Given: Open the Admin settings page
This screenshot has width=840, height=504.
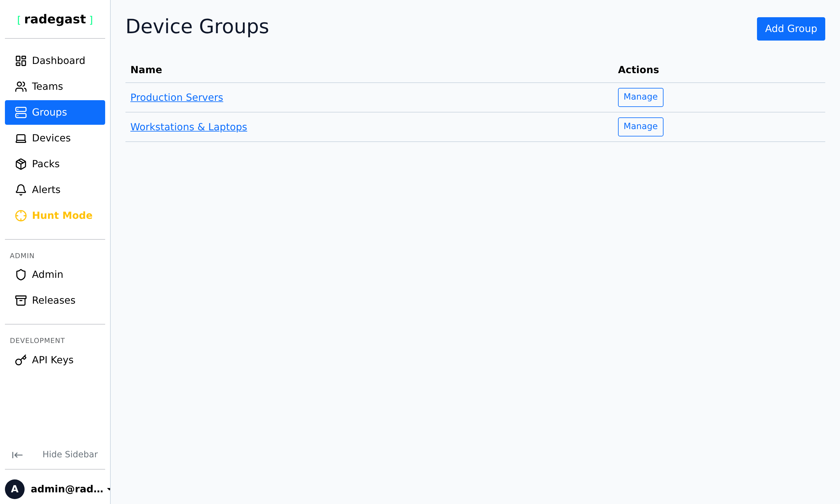Looking at the screenshot, I should [55, 274].
